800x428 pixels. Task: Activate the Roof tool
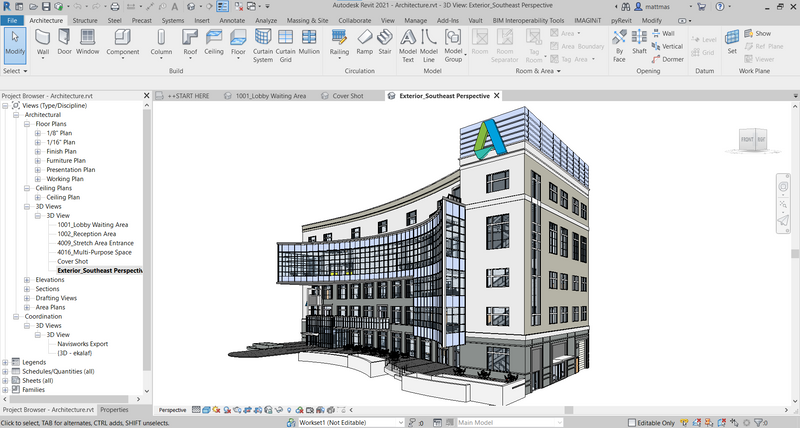click(190, 40)
